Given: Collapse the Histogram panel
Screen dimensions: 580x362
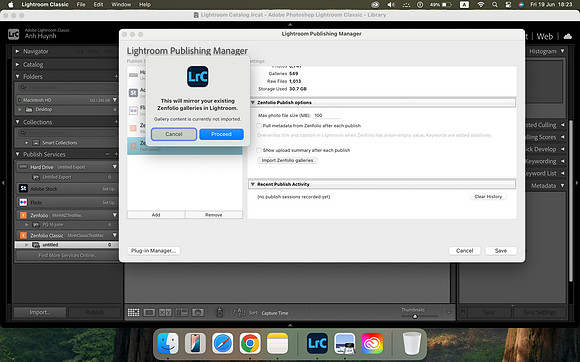Looking at the screenshot, I should pos(562,51).
